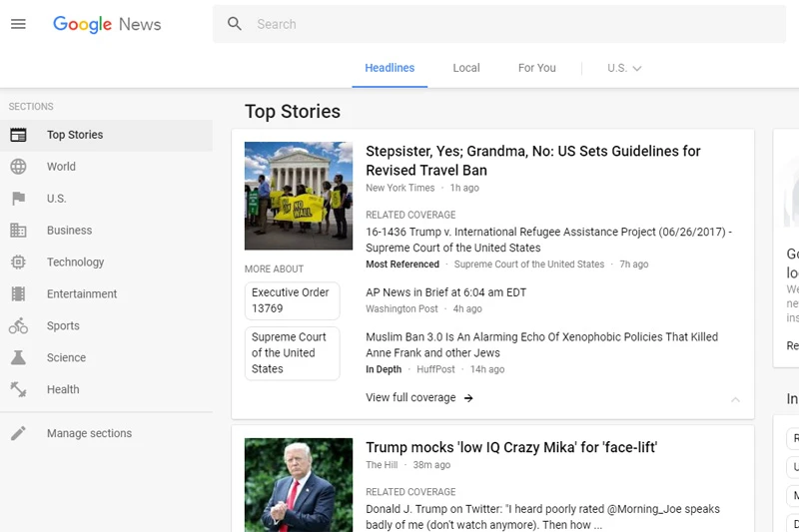Image resolution: width=799 pixels, height=532 pixels.
Task: Go to the Business section
Action: [x=107, y=231]
